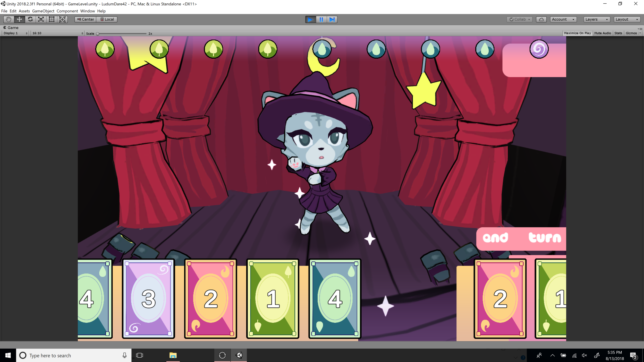Open Cloud services icon
Image resolution: width=644 pixels, height=362 pixels.
pyautogui.click(x=541, y=19)
